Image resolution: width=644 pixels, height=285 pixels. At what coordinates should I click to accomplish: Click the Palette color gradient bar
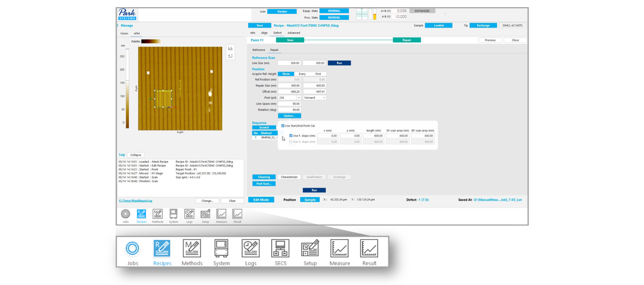pyautogui.click(x=151, y=41)
